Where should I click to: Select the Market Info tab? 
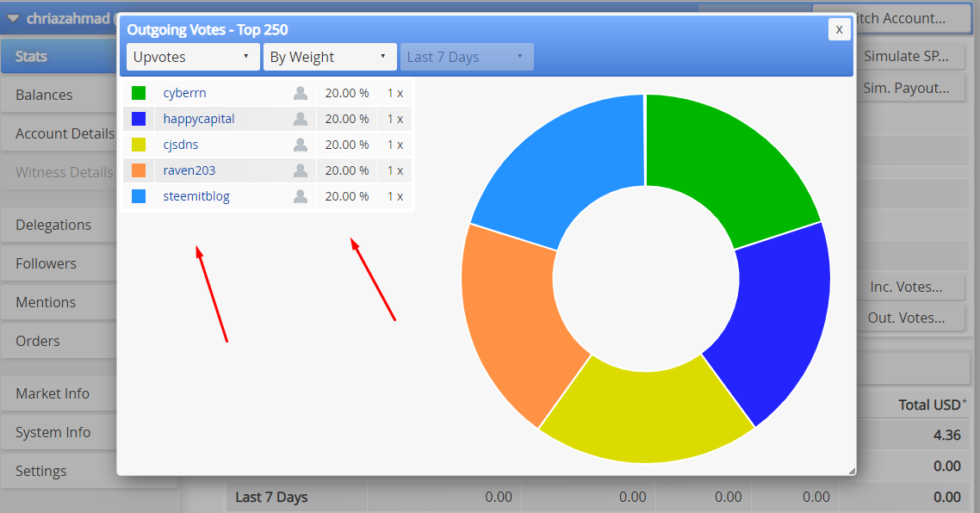point(59,393)
